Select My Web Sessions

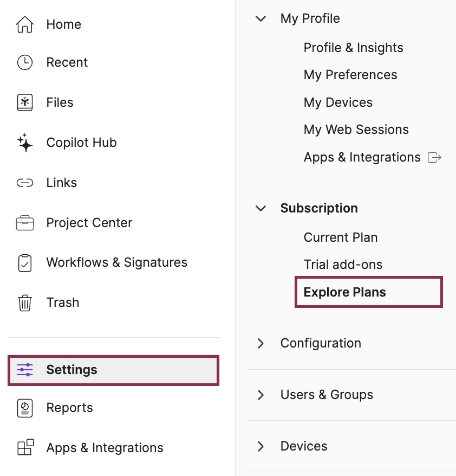(356, 130)
